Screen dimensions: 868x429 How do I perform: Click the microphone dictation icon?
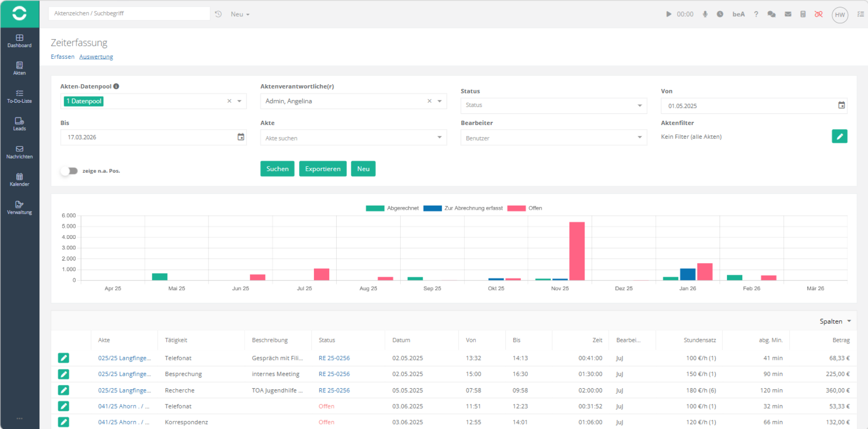pyautogui.click(x=705, y=14)
